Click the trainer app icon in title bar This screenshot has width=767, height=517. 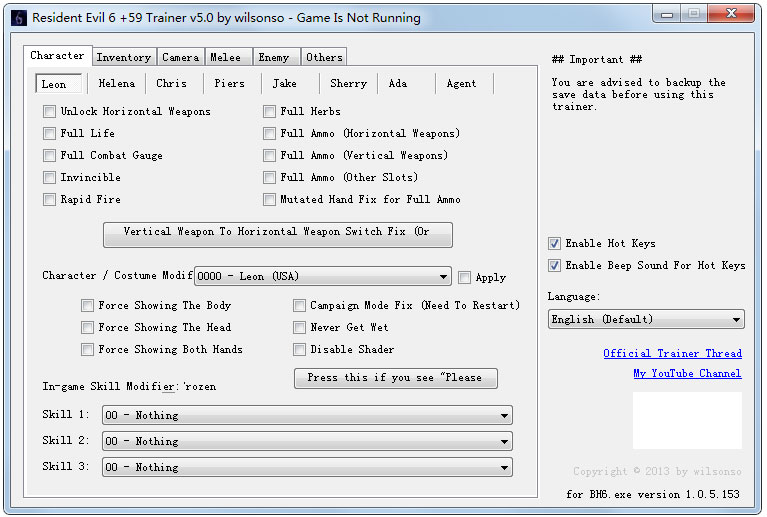[x=19, y=18]
